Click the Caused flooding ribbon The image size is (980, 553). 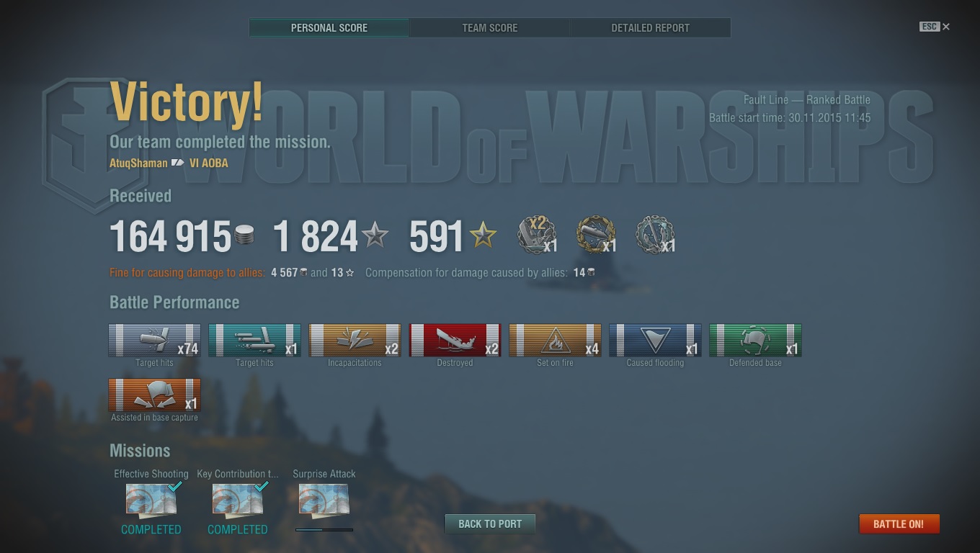655,340
